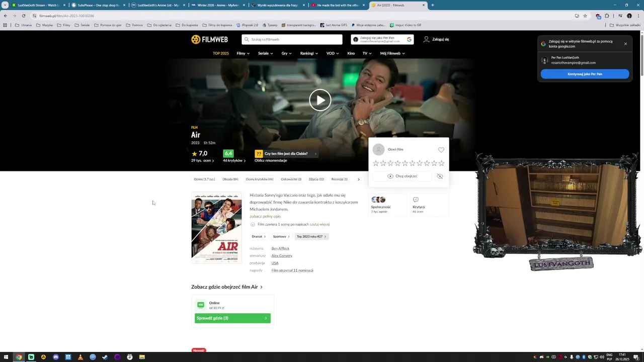This screenshot has width=644, height=362.
Task: Open Top 2023 roku #27 ranking tag
Action: tap(311, 236)
